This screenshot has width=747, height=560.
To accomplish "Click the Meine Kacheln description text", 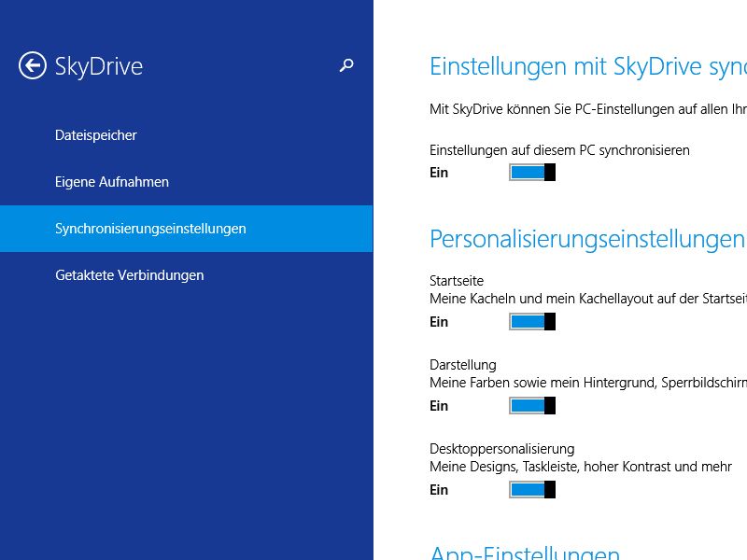I will coord(588,299).
